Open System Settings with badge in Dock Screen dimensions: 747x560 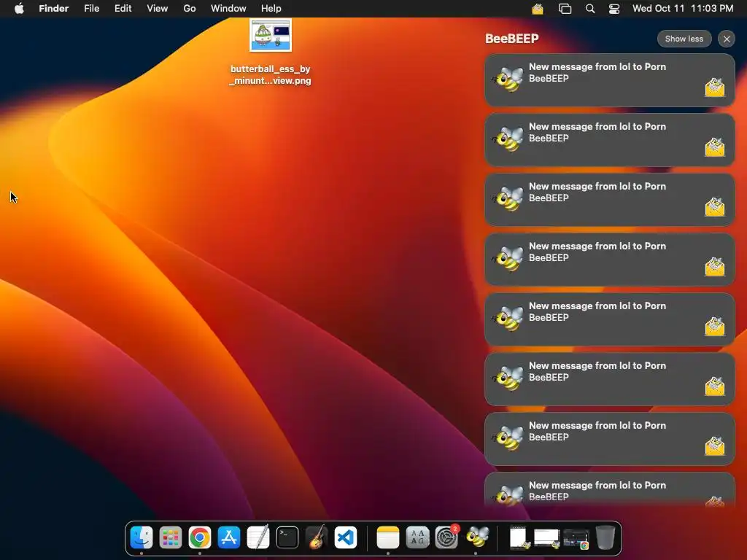(x=447, y=537)
